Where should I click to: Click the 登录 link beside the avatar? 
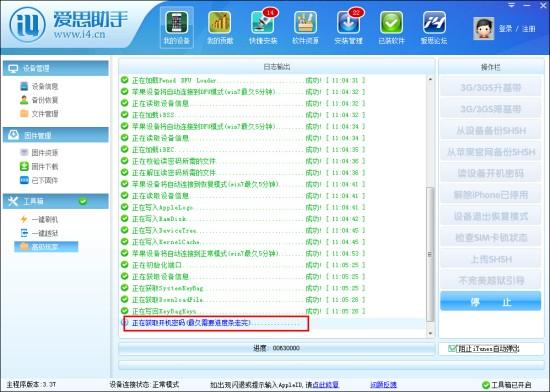pos(505,29)
